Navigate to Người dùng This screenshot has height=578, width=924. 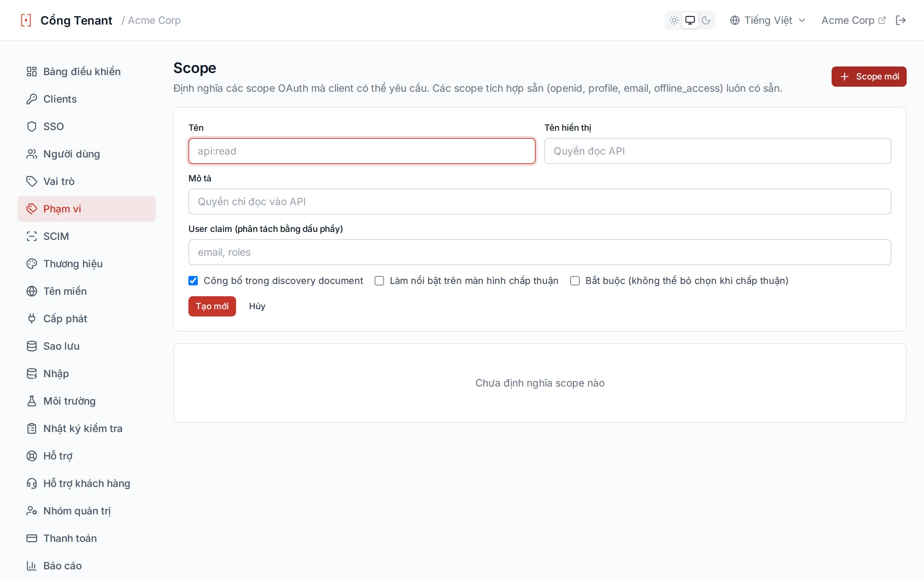click(87, 154)
